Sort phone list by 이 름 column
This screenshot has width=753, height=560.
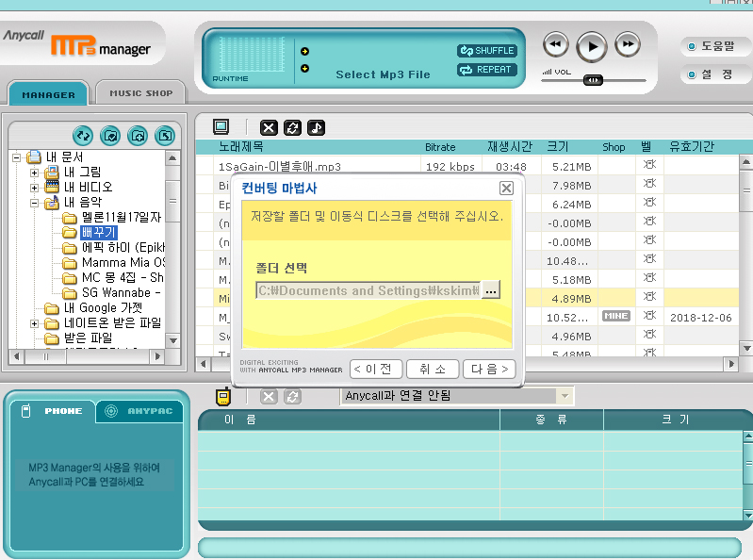240,420
